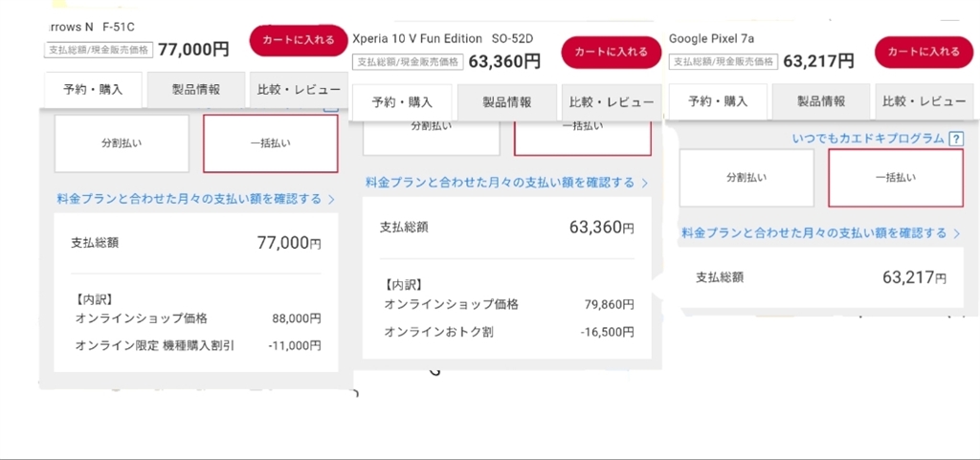This screenshot has height=460, width=980.
Task: Add Xperia 10 V Fun Edition to cart
Action: pyautogui.click(x=611, y=52)
